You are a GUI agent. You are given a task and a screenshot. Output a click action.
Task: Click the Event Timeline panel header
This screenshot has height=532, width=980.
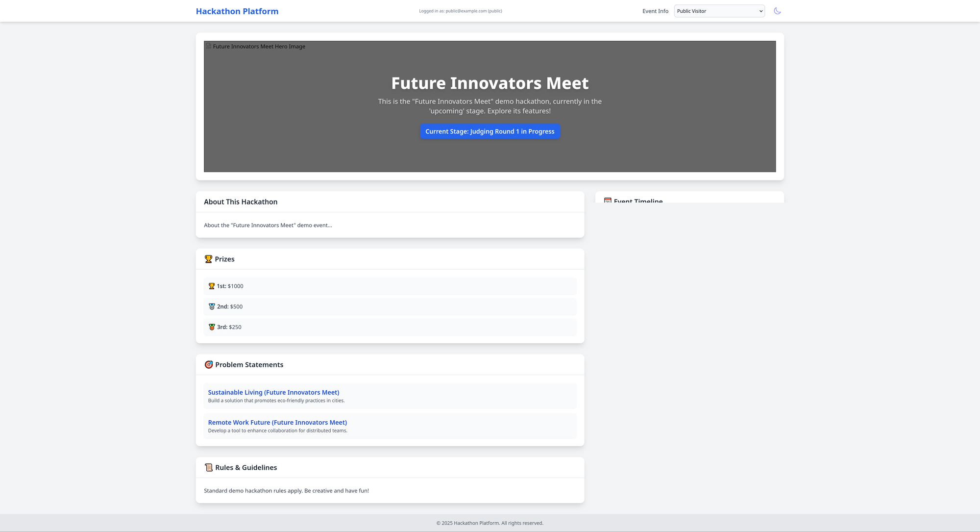click(x=638, y=201)
